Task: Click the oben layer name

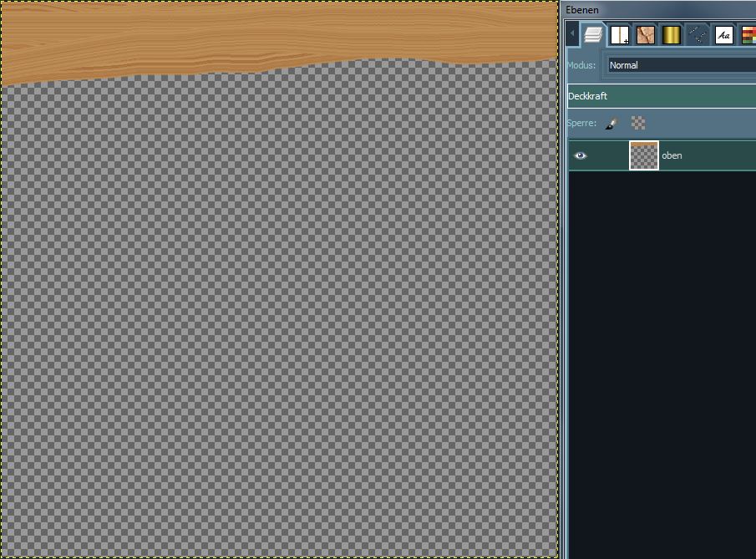Action: click(x=672, y=155)
